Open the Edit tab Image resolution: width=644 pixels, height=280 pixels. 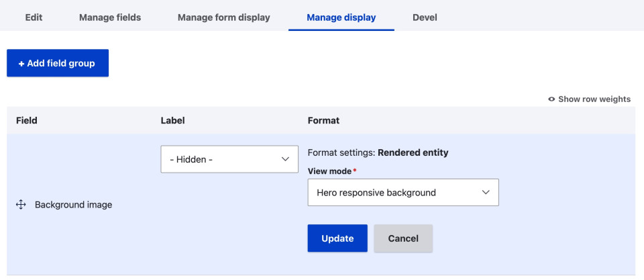[34, 17]
